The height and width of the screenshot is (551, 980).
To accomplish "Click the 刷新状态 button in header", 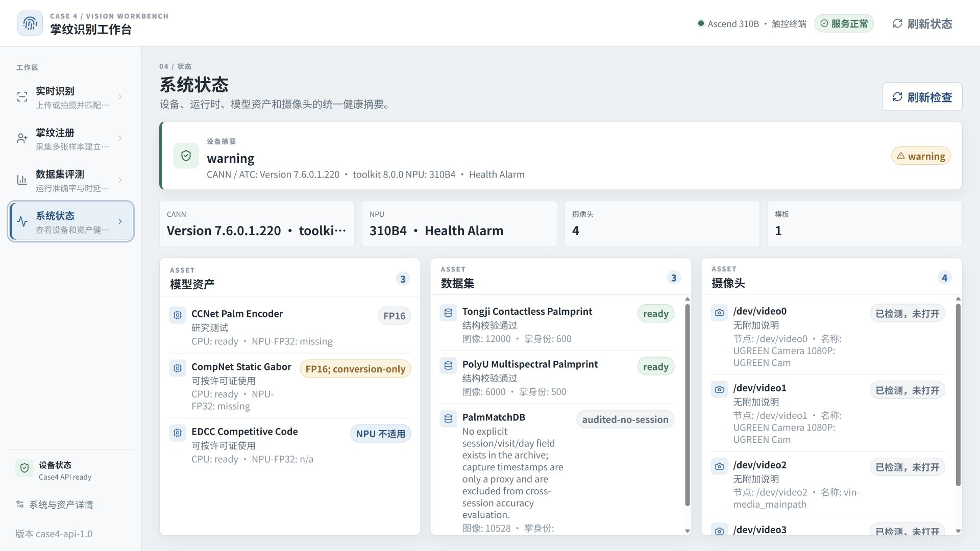I will [922, 23].
